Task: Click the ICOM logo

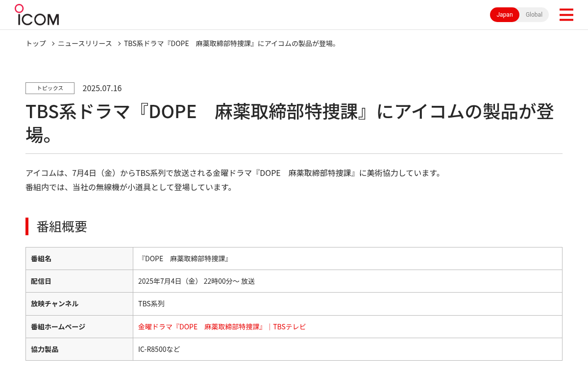Action: pyautogui.click(x=37, y=15)
